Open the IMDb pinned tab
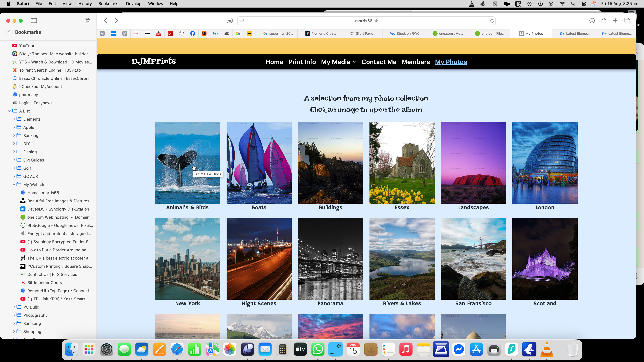This screenshot has height=362, width=644. [249, 33]
